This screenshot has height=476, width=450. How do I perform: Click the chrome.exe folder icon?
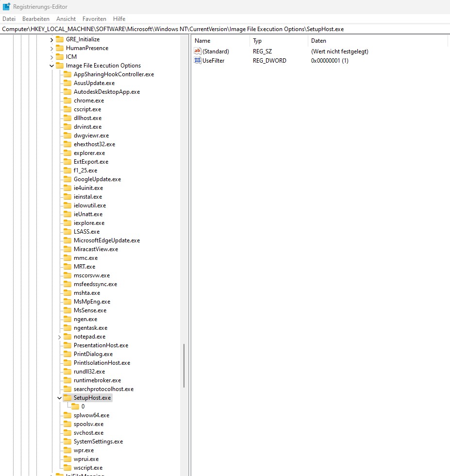coord(67,100)
